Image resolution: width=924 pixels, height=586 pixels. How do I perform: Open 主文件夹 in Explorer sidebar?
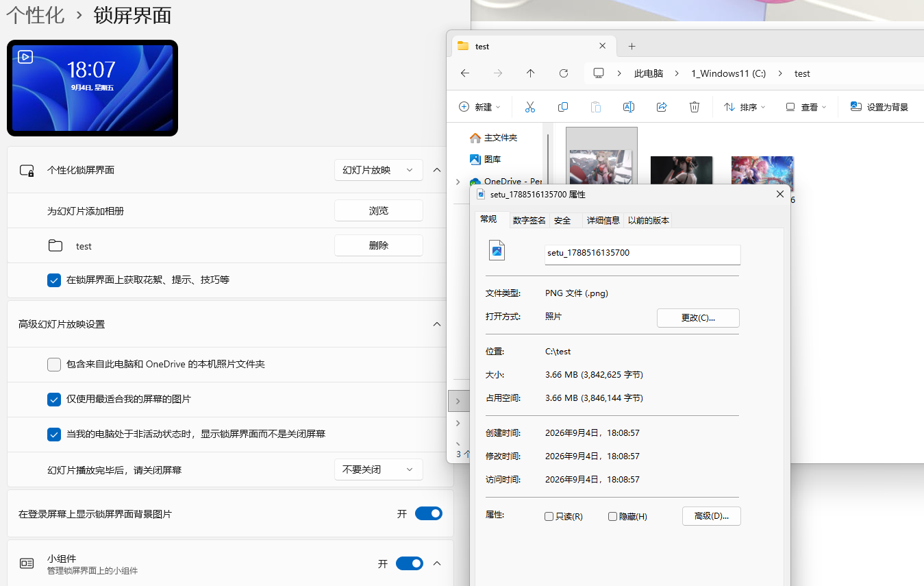coord(494,138)
